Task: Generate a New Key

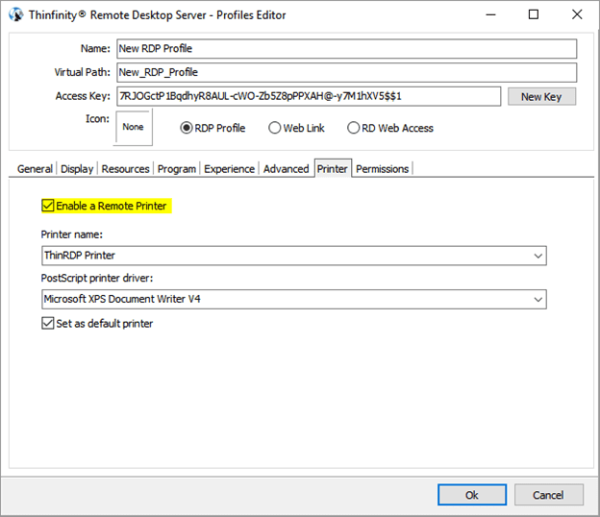Action: [x=541, y=96]
